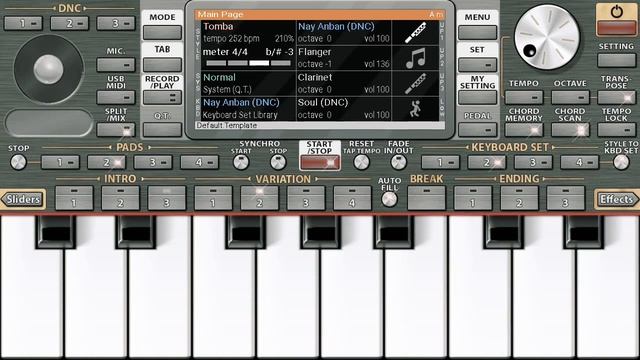Select the Clarinet sound row
640x360 pixels.
click(x=344, y=83)
